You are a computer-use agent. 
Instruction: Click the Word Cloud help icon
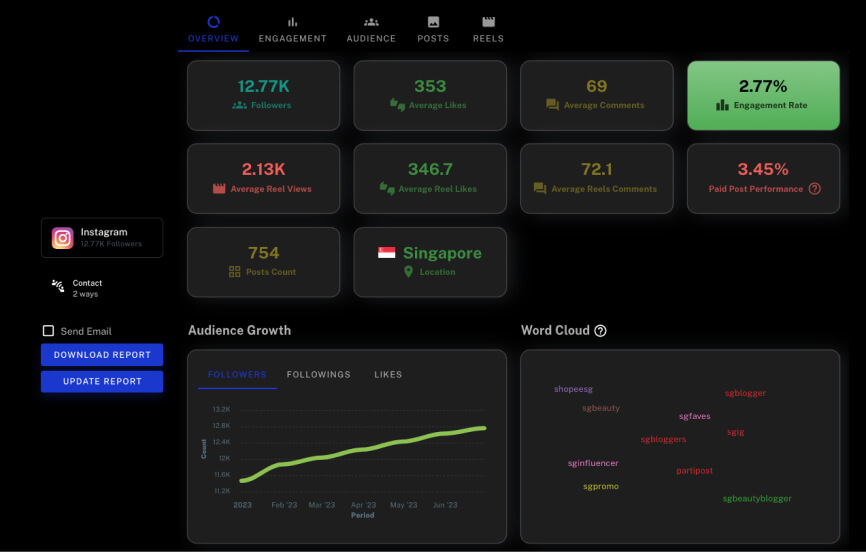click(x=600, y=331)
